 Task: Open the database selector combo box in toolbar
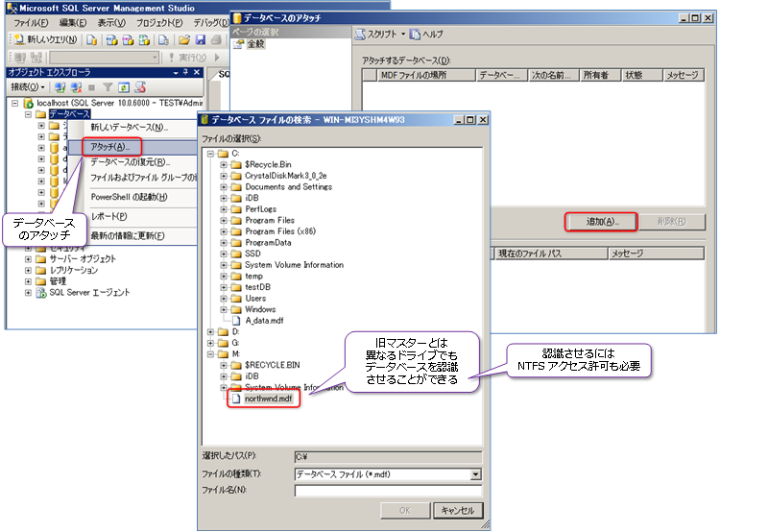[x=105, y=58]
